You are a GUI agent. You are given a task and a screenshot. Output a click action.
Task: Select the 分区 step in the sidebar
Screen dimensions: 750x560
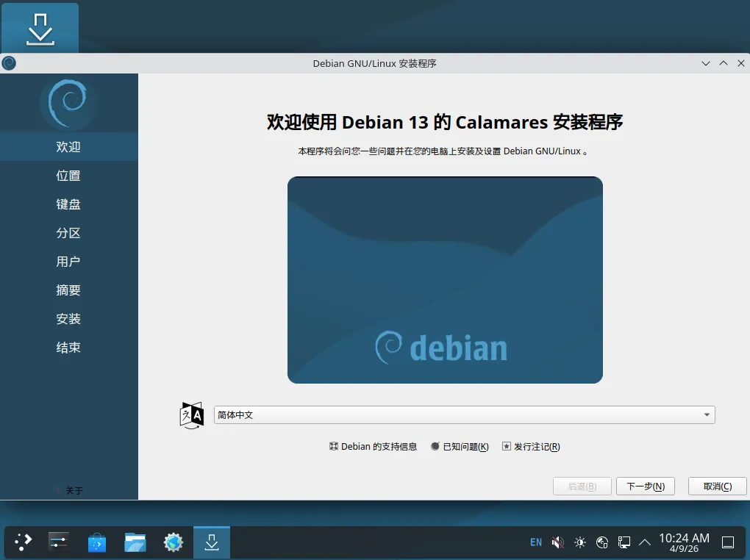tap(69, 233)
